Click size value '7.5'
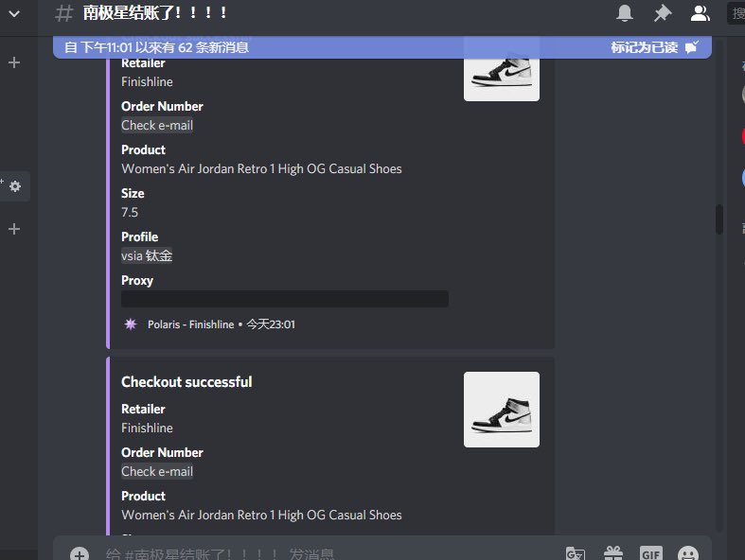The height and width of the screenshot is (560, 745). [130, 212]
